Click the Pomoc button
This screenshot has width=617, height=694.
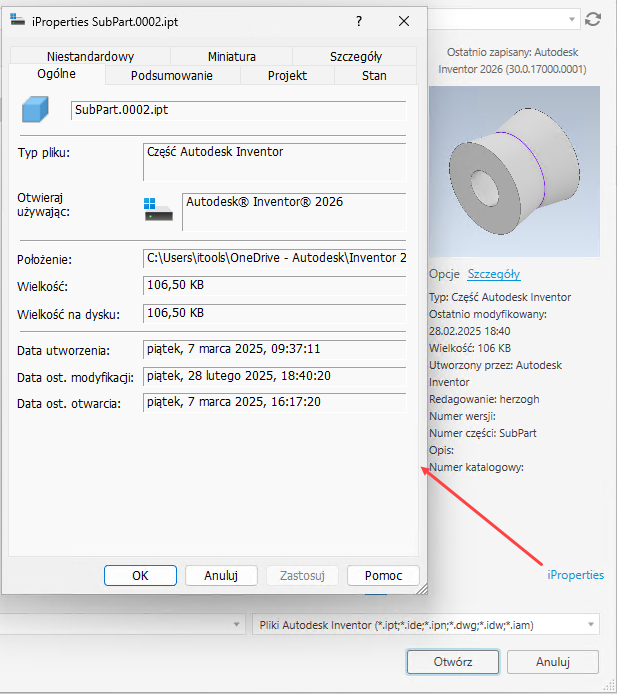[x=383, y=575]
